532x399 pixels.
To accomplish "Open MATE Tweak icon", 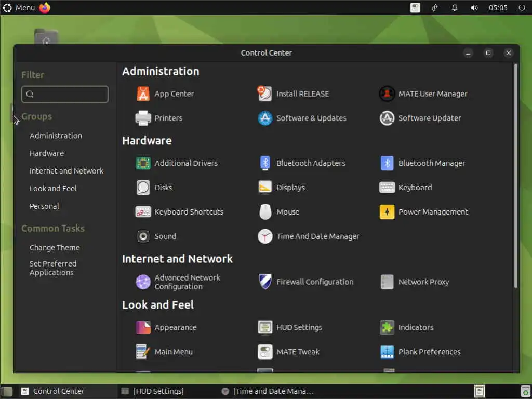I will pyautogui.click(x=264, y=352).
